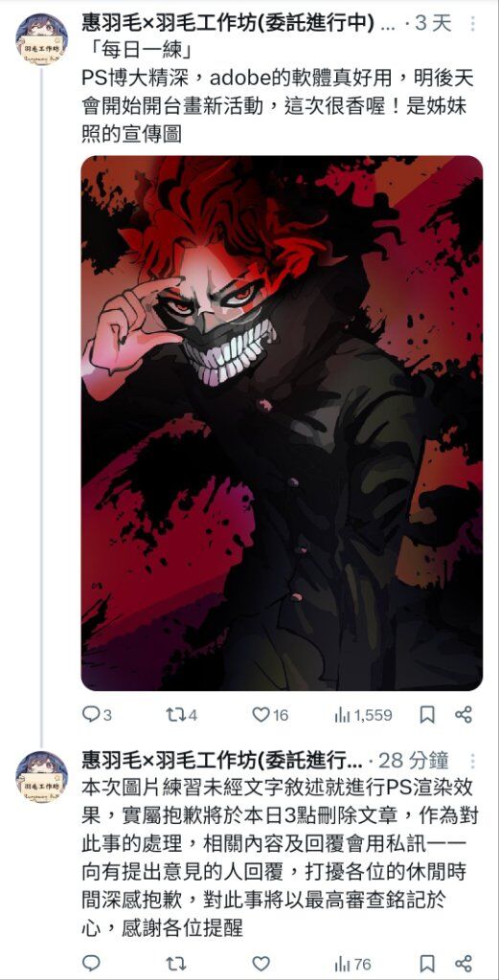Share the first post
Image resolution: width=499 pixels, height=980 pixels.
[x=464, y=714]
